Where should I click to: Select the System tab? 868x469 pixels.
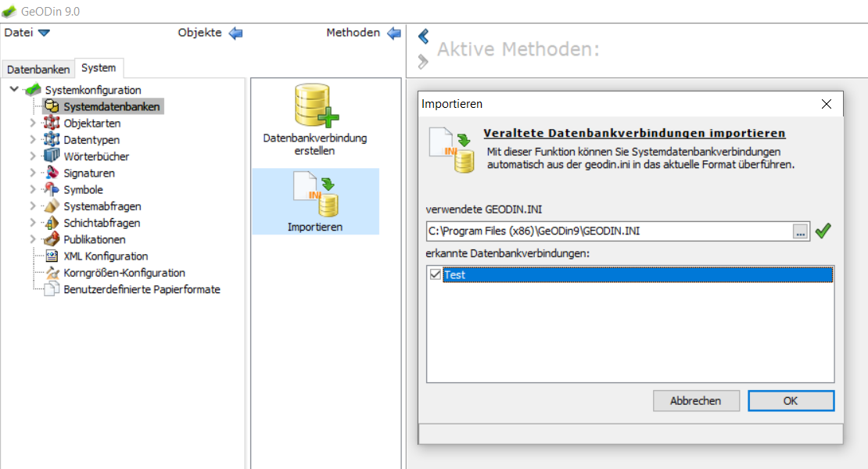coord(99,67)
